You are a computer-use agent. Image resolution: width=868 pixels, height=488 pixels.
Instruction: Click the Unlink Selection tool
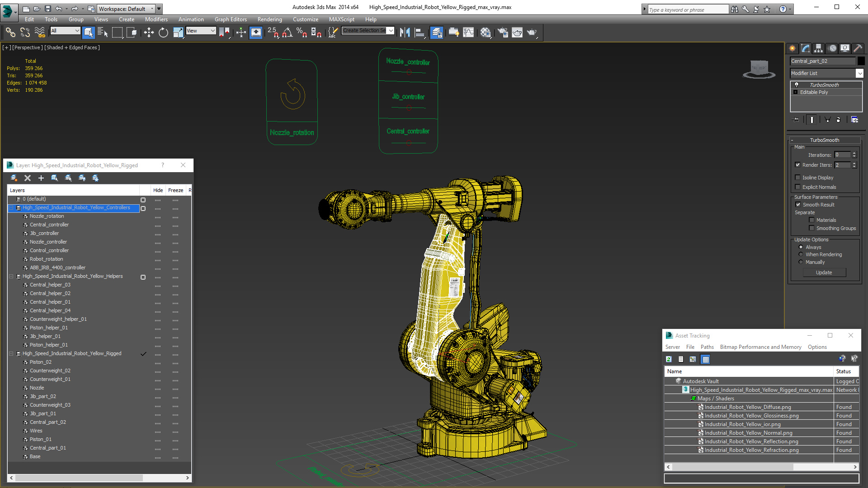pos(25,32)
